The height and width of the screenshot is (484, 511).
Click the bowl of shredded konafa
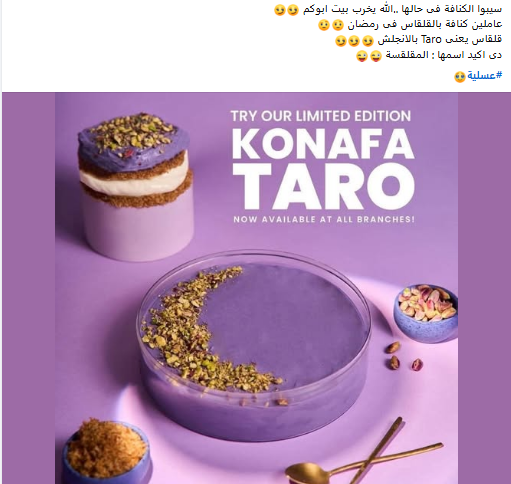pos(107,452)
